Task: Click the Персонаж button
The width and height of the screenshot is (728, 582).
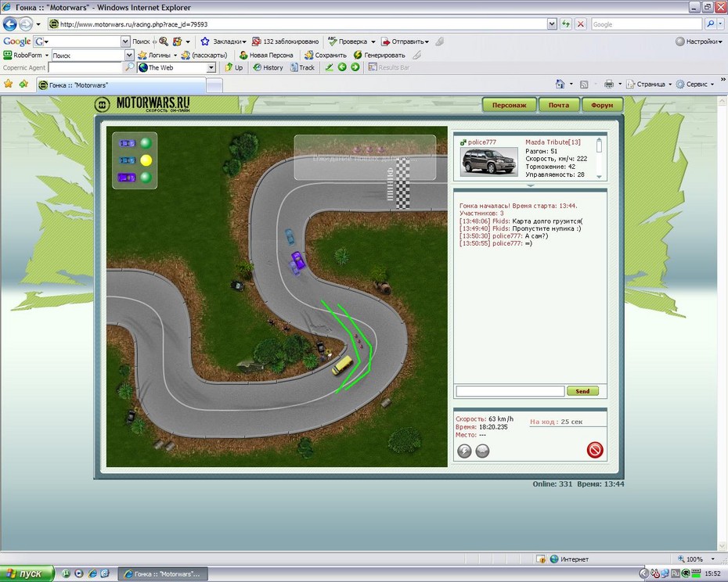Action: 510,105
